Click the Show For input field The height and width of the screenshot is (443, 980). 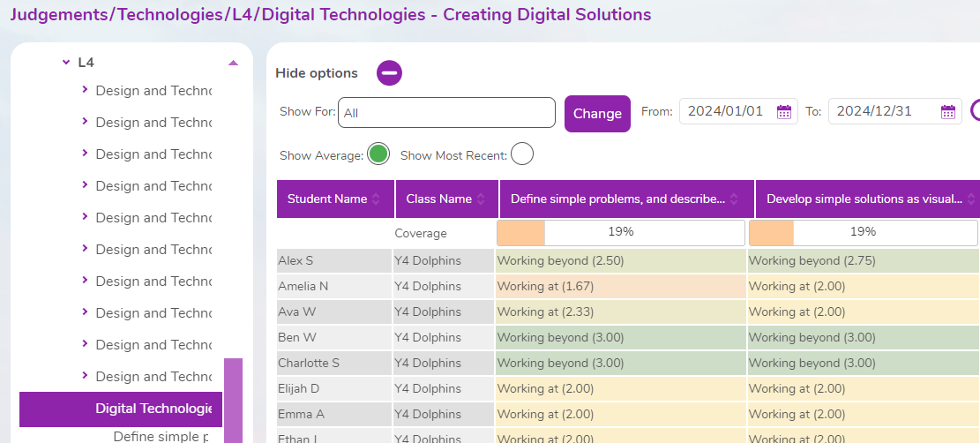coord(446,113)
